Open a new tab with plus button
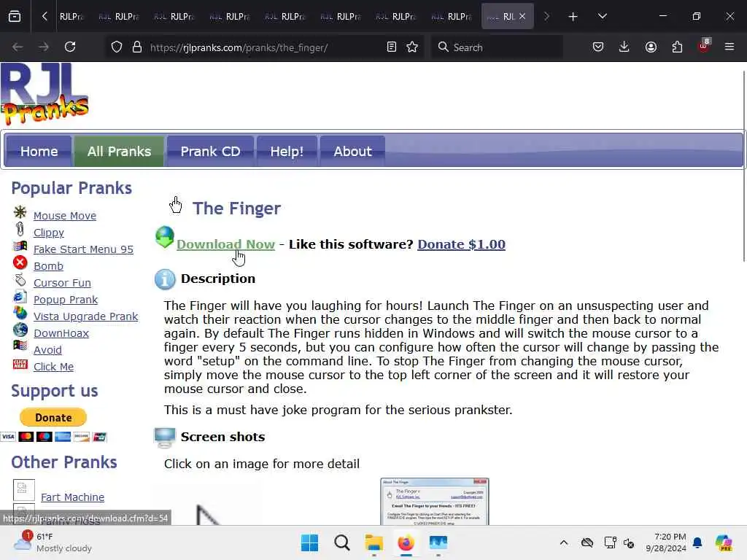Image resolution: width=747 pixels, height=560 pixels. (x=573, y=17)
